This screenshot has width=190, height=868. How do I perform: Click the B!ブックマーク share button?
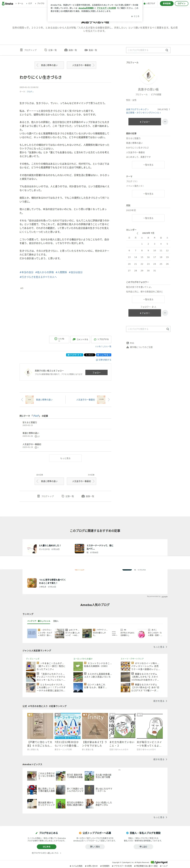point(74,355)
